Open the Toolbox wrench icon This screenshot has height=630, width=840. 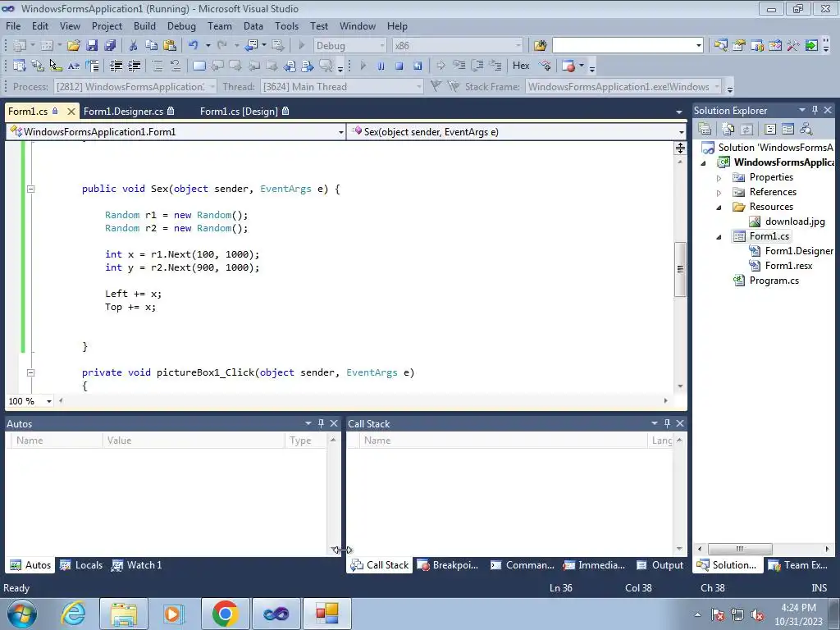pos(793,46)
